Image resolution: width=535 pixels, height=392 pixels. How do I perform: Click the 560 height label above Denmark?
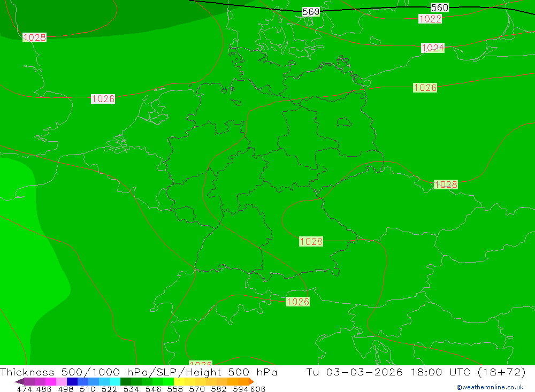tap(311, 12)
